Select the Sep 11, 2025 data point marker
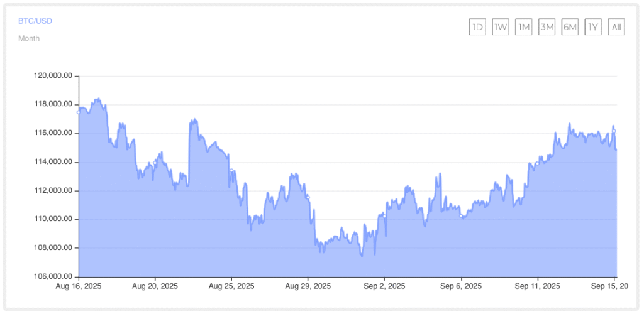Screen dimensions: 644x314 pos(537,163)
